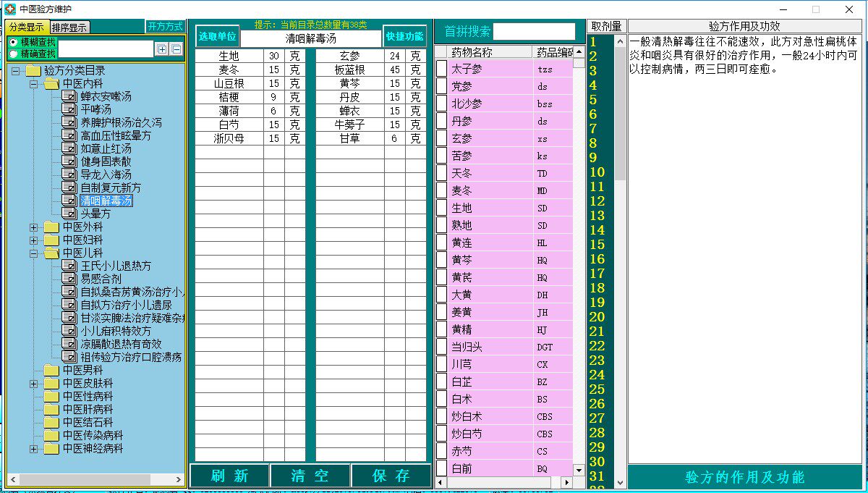Select the 易感合剂 prescription icon
The image size is (868, 493).
[x=69, y=279]
